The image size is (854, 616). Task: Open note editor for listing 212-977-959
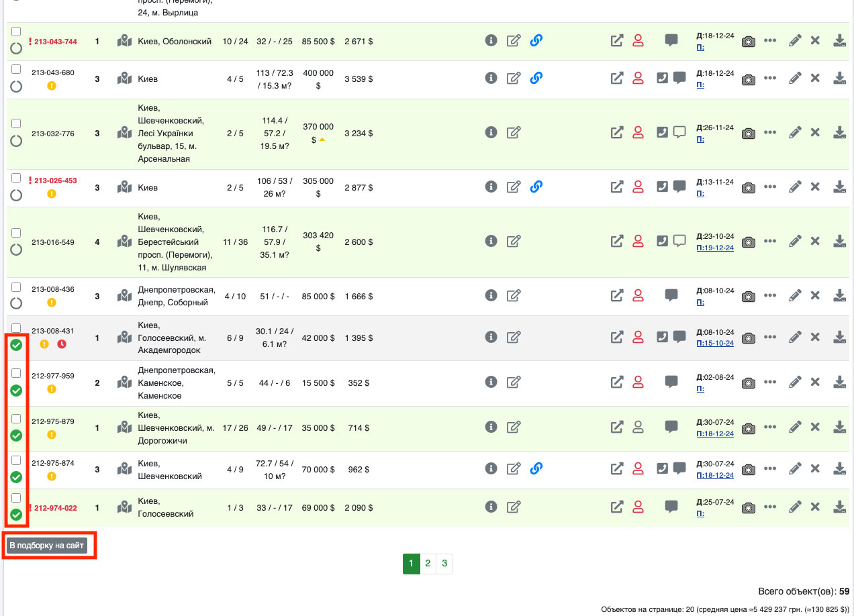click(514, 382)
